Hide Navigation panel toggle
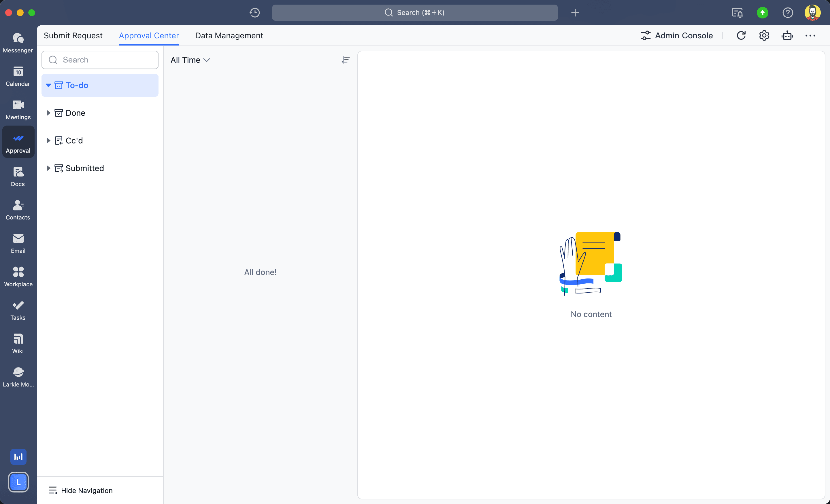The width and height of the screenshot is (830, 504). click(80, 490)
